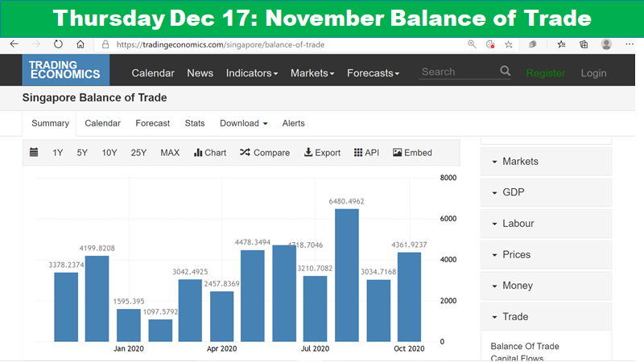This screenshot has width=644, height=362.
Task: Click the API button
Action: pyautogui.click(x=366, y=153)
